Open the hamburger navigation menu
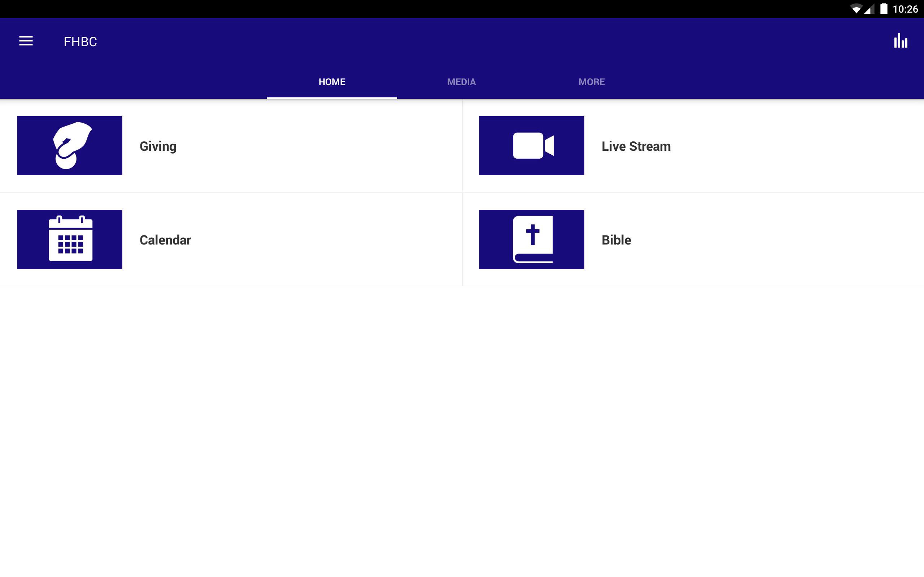The width and height of the screenshot is (924, 577). (26, 41)
